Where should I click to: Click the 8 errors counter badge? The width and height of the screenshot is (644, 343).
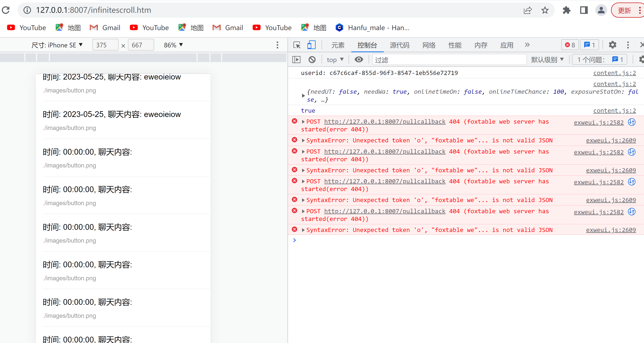point(570,45)
